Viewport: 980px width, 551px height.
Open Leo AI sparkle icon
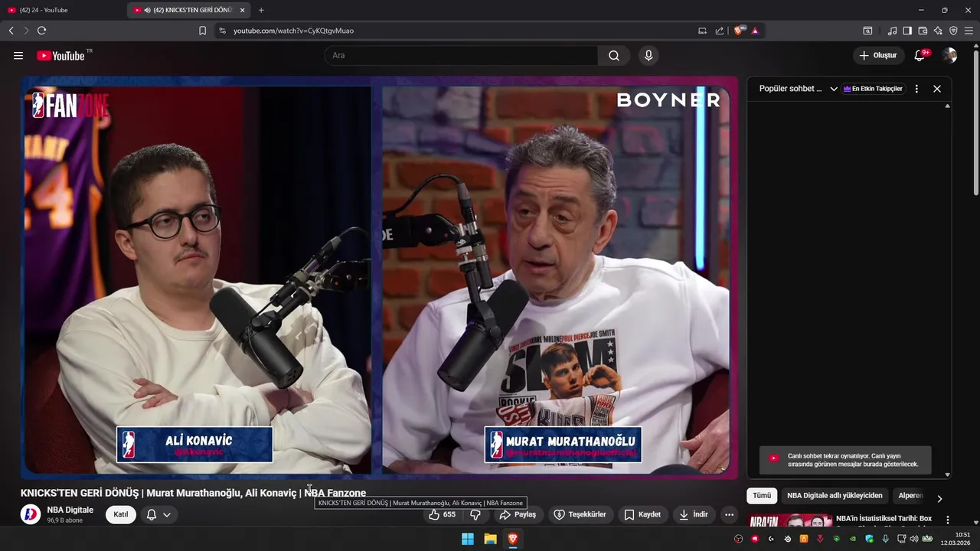[x=938, y=31]
